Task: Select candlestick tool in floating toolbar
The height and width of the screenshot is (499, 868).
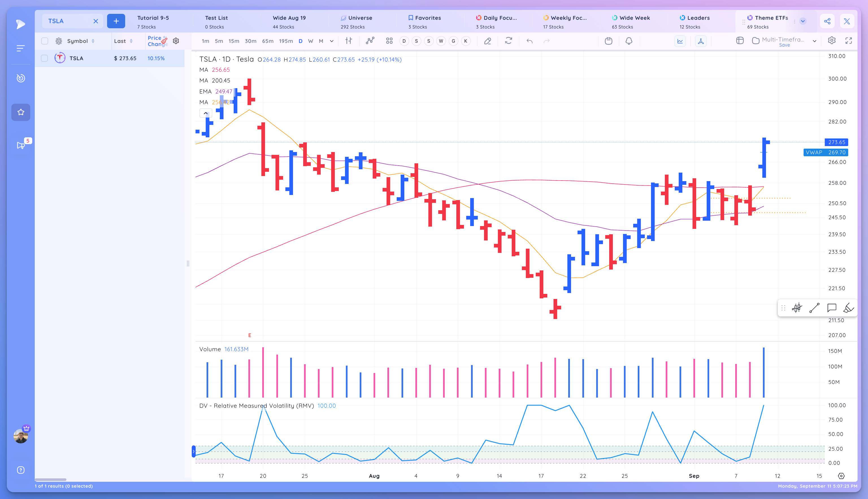Action: [x=797, y=308]
